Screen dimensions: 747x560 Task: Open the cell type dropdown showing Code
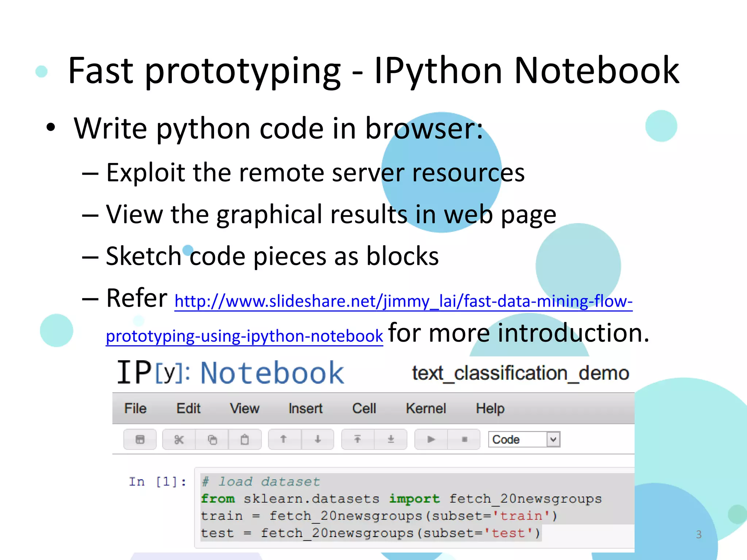coord(523,439)
